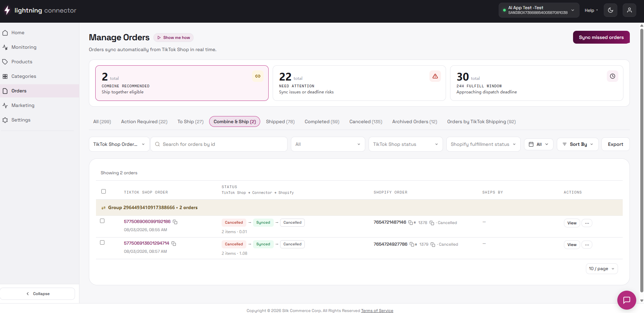This screenshot has width=644, height=313.
Task: Click the group swap-arrows icon beside Group 2964493410917388666
Action: pyautogui.click(x=103, y=208)
